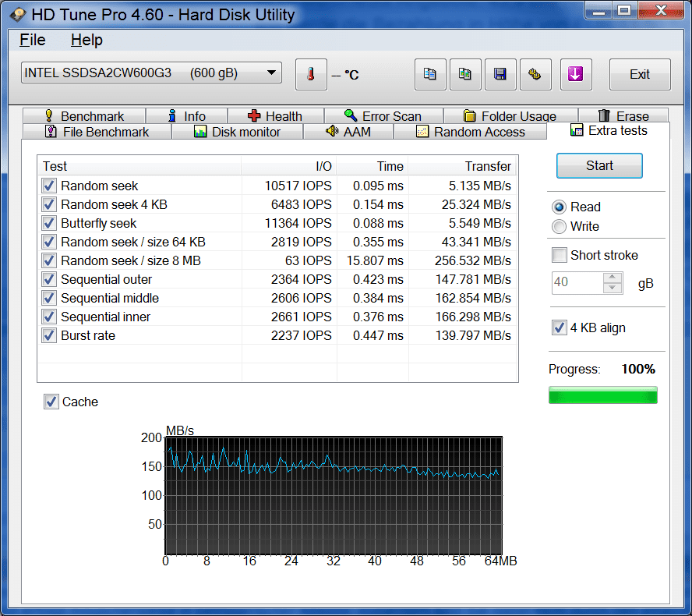Disable the Cache checkbox
692x616 pixels.
51,402
